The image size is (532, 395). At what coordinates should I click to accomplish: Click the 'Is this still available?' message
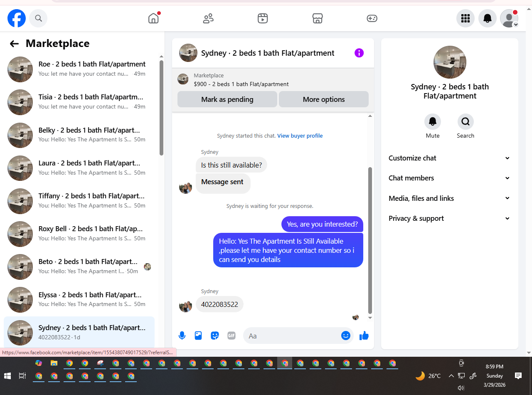coord(232,165)
